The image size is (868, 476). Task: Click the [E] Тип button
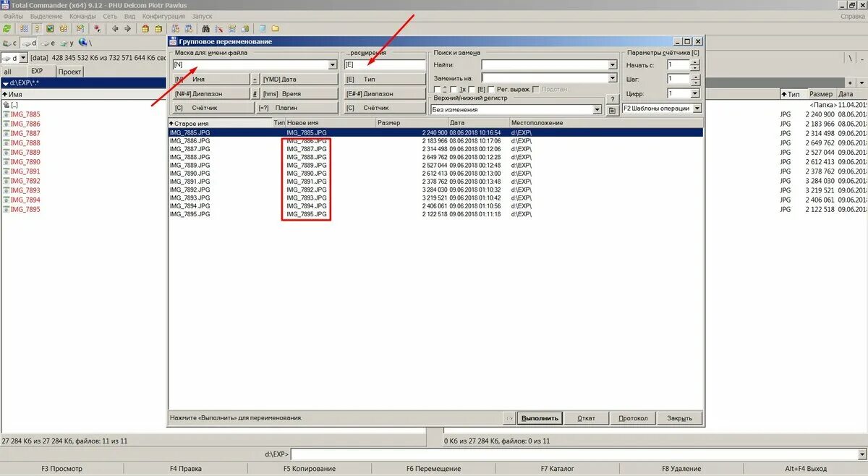pos(385,80)
